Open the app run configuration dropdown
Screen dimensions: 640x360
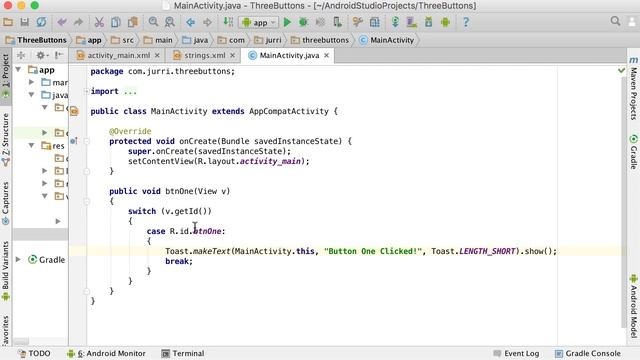(x=259, y=22)
